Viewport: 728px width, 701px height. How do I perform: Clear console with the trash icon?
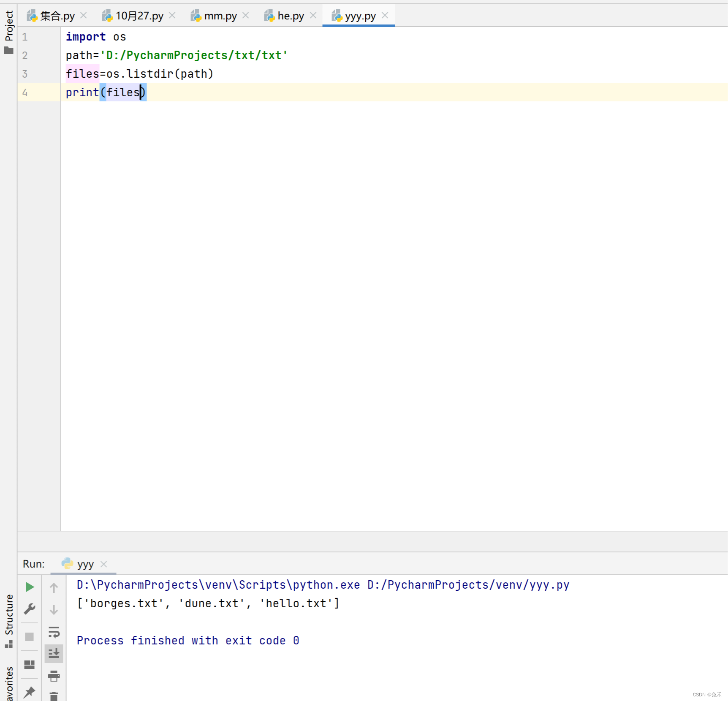coord(54,696)
